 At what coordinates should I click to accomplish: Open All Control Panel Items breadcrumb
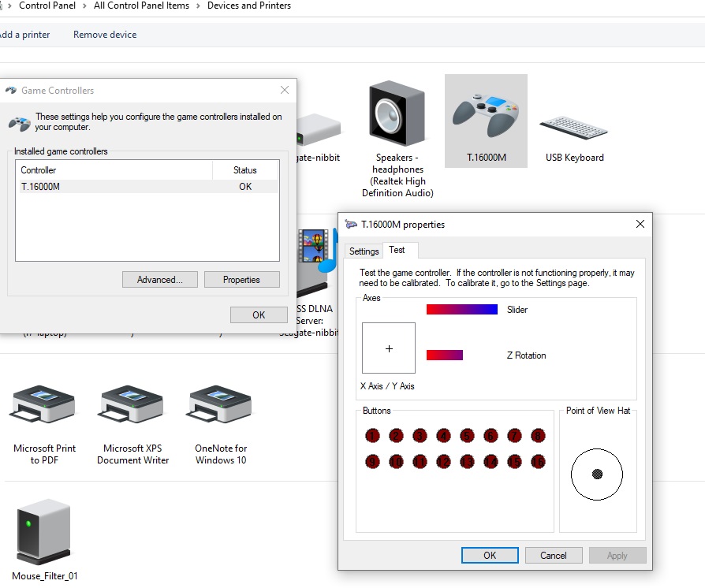pos(141,6)
